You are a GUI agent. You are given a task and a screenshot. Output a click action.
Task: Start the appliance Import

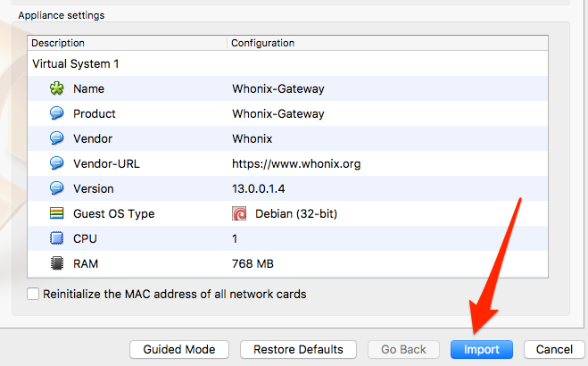[x=482, y=350]
